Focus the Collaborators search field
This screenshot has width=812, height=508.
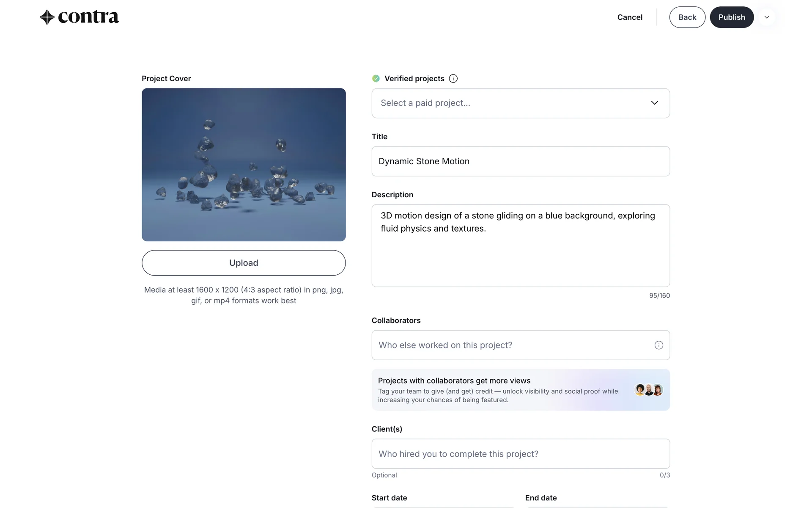point(507,345)
